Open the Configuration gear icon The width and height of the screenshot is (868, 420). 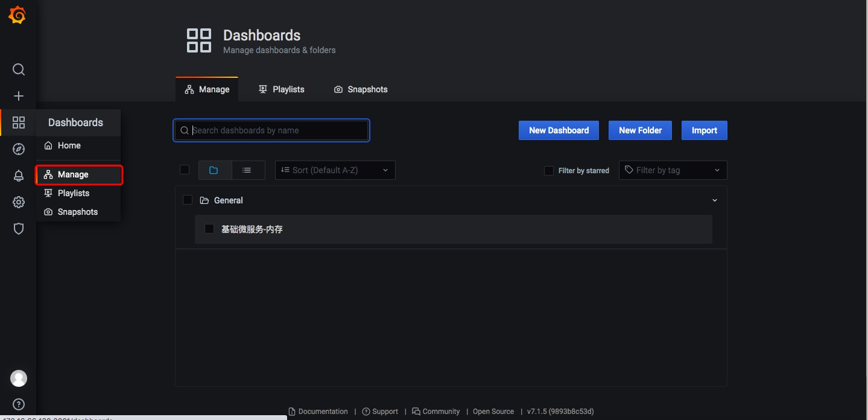click(x=19, y=202)
